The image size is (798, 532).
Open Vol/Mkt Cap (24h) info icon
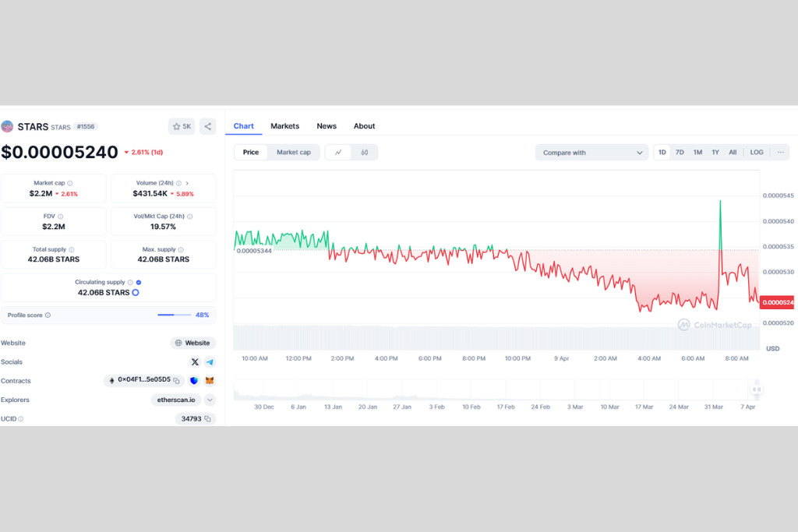190,217
